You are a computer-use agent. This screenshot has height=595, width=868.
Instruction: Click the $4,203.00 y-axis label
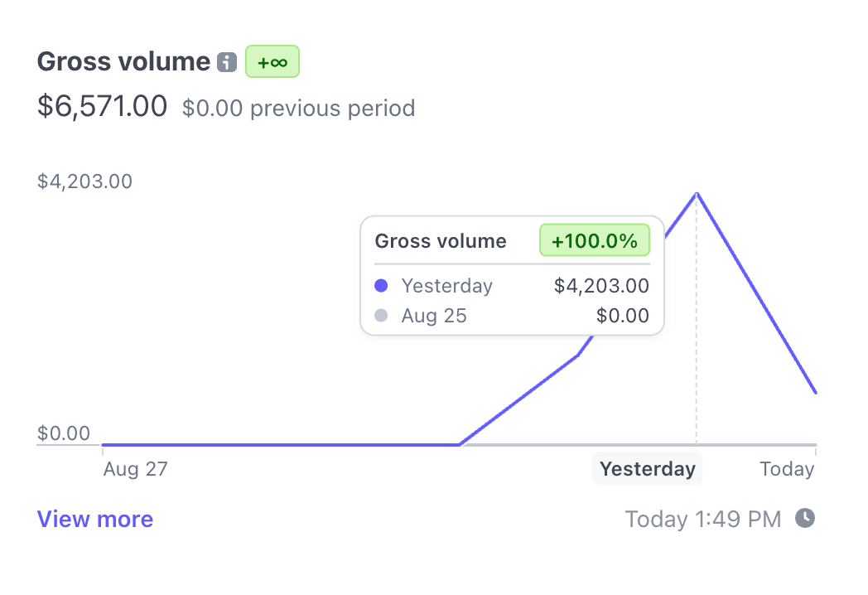point(84,181)
